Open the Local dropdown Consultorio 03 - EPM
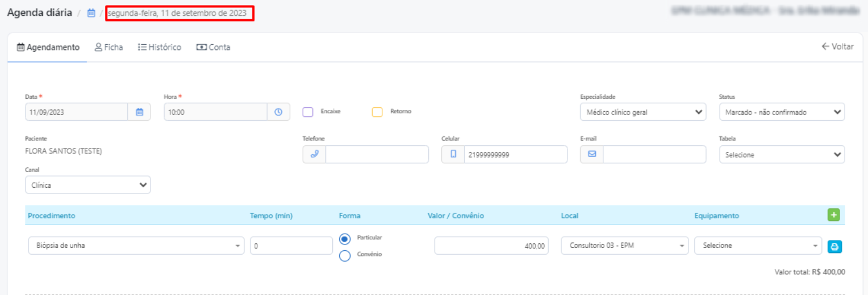Viewport: 868px width, 295px height. 625,246
